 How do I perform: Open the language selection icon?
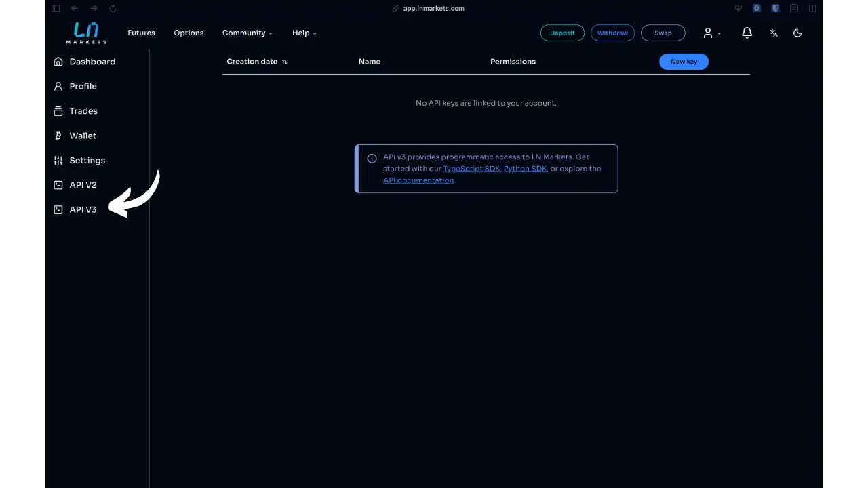tap(774, 33)
